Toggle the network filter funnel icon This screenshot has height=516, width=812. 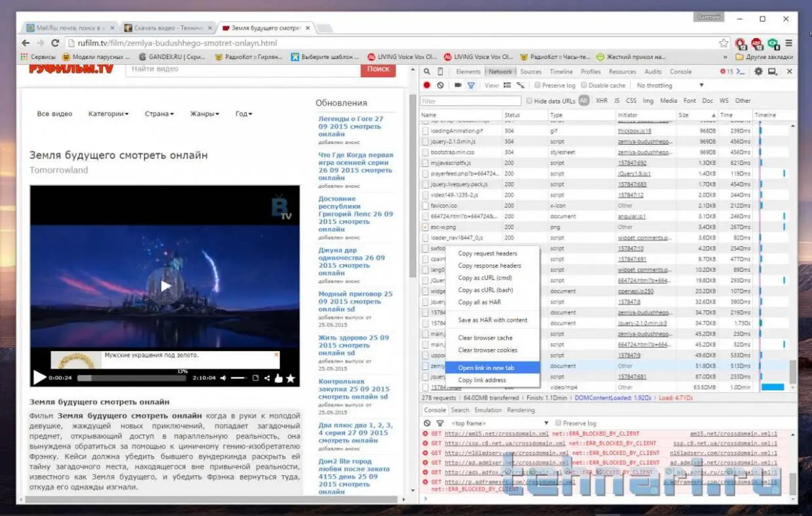(x=471, y=86)
